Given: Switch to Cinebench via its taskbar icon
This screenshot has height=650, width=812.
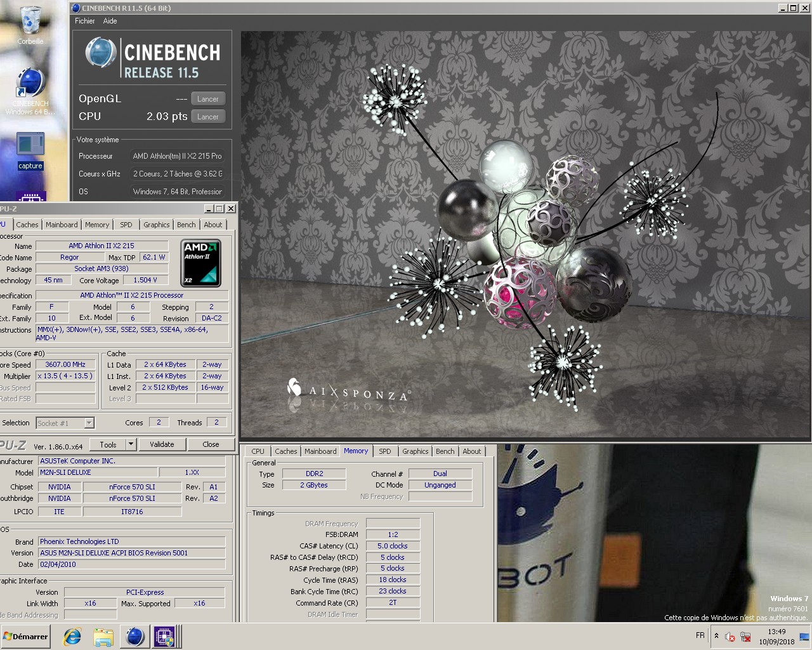Looking at the screenshot, I should pyautogui.click(x=134, y=637).
